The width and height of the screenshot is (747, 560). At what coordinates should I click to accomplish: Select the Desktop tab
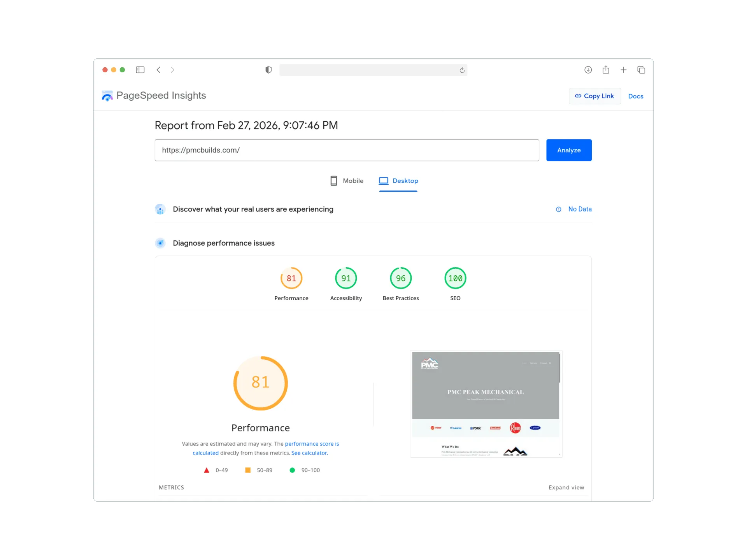pyautogui.click(x=398, y=181)
